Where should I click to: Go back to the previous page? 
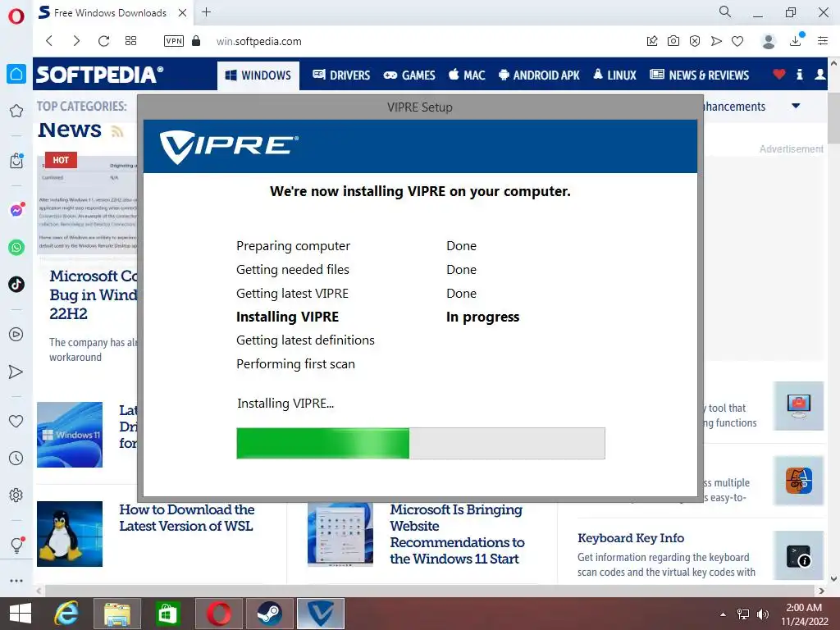pos(49,41)
